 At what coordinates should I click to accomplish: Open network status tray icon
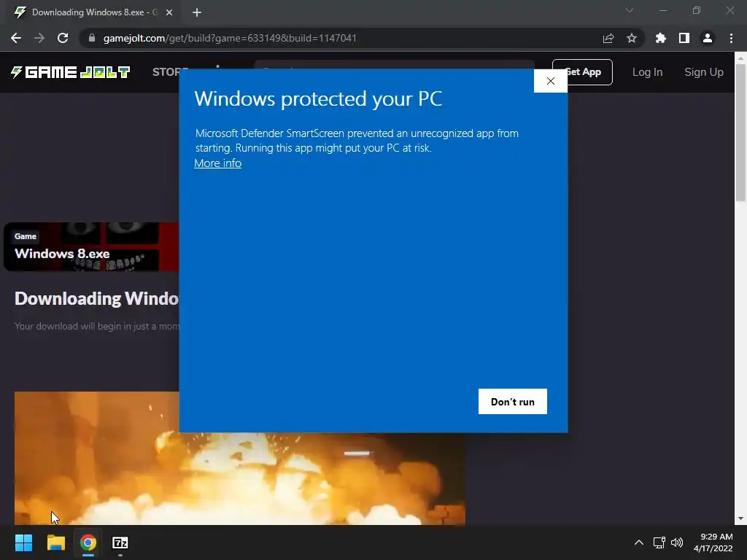pyautogui.click(x=659, y=542)
